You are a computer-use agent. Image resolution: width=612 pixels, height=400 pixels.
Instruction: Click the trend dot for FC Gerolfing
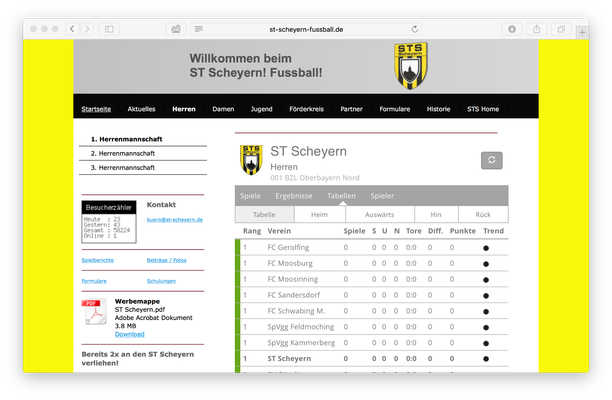click(486, 248)
